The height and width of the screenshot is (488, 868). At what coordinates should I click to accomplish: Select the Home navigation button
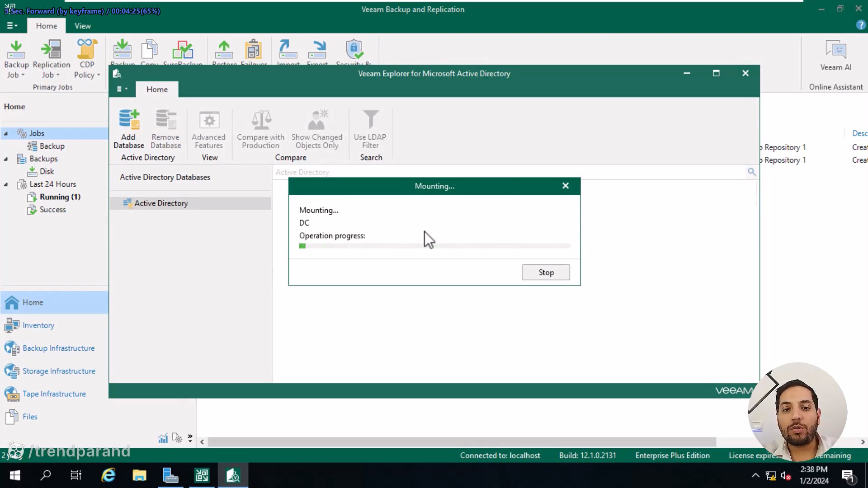point(54,302)
